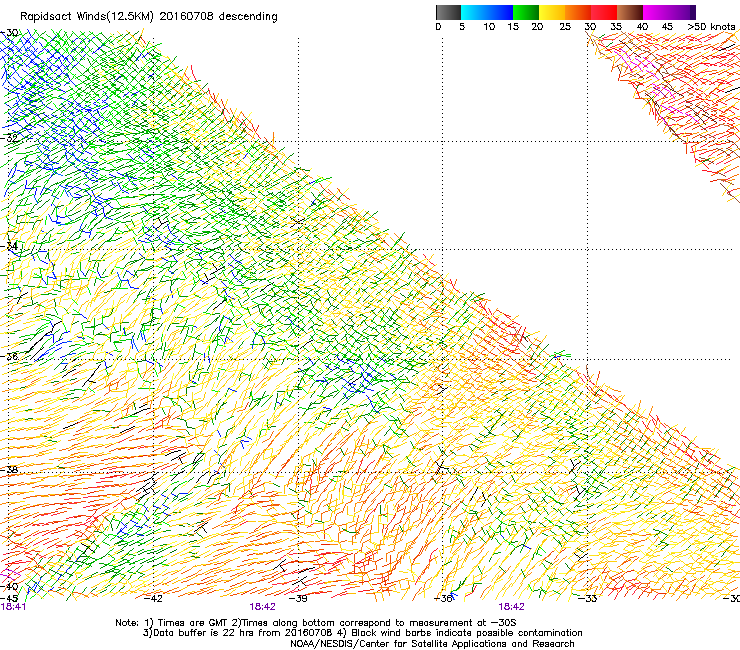Click the -39 longitude axis label
Image resolution: width=740 pixels, height=650 pixels.
[x=298, y=598]
